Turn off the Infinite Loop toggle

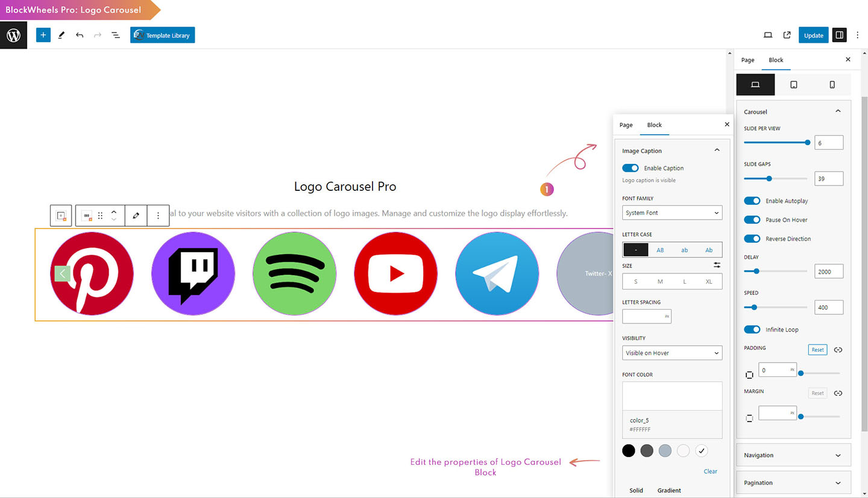pyautogui.click(x=752, y=329)
